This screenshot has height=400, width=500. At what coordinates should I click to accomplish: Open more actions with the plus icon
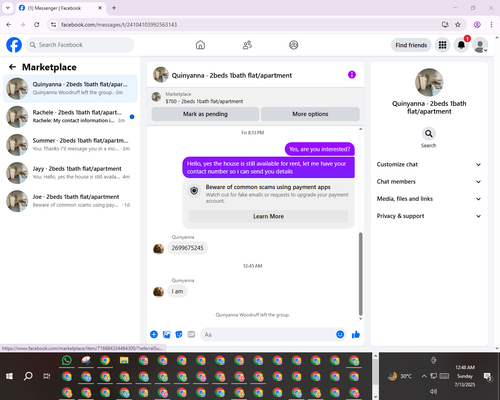(x=154, y=334)
